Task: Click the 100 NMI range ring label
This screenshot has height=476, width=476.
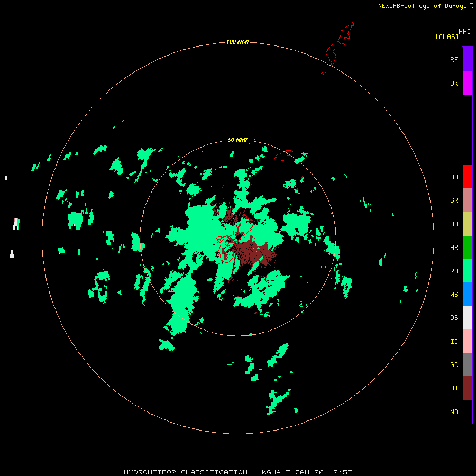Action: click(x=237, y=42)
